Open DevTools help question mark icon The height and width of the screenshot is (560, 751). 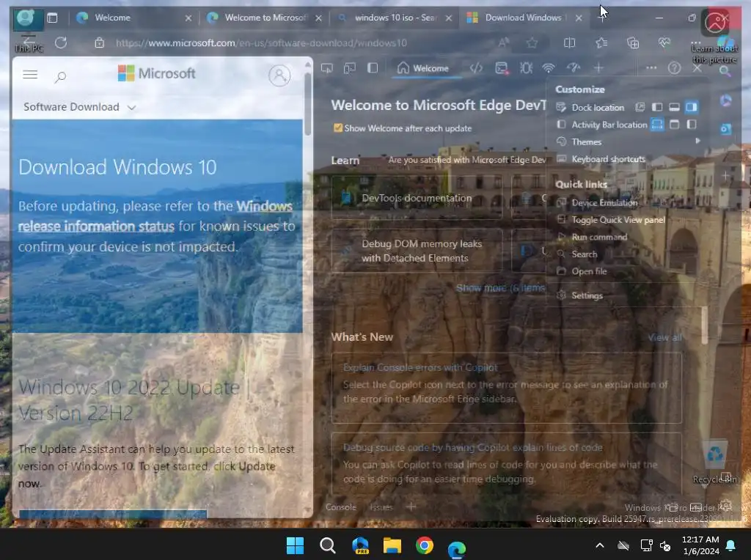pyautogui.click(x=675, y=68)
